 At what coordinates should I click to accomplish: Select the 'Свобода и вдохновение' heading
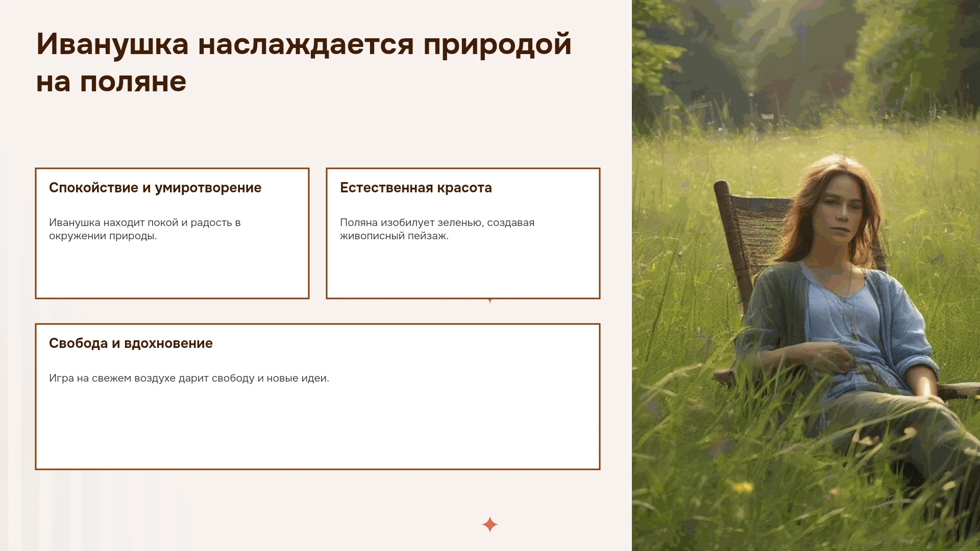131,343
